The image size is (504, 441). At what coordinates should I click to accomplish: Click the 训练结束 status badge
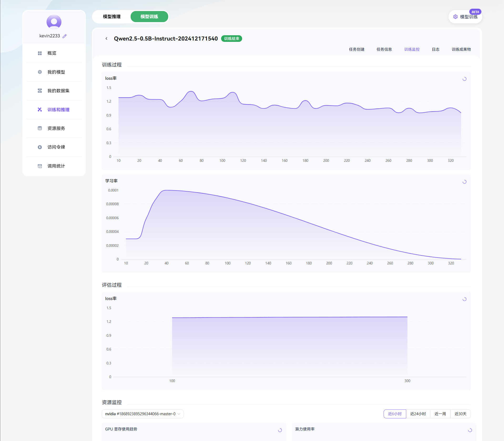(x=232, y=39)
